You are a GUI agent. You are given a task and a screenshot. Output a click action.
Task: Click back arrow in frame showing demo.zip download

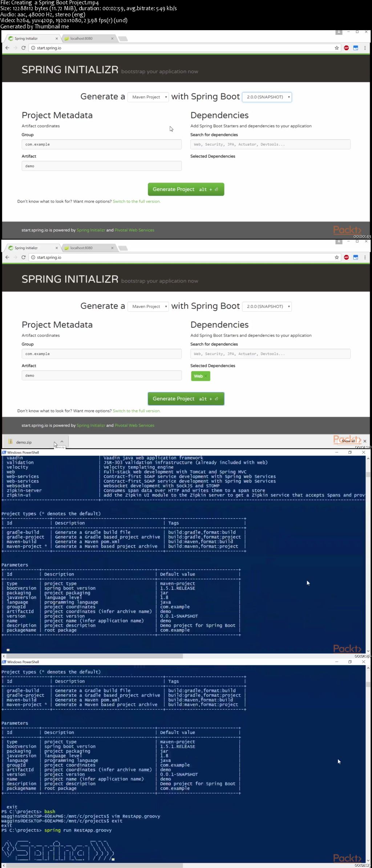click(x=7, y=257)
